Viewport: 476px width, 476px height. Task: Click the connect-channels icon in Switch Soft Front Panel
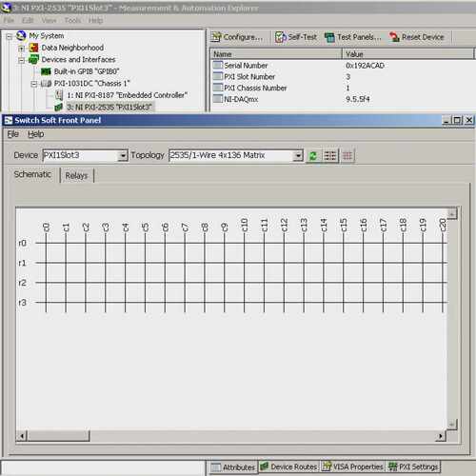tap(330, 156)
